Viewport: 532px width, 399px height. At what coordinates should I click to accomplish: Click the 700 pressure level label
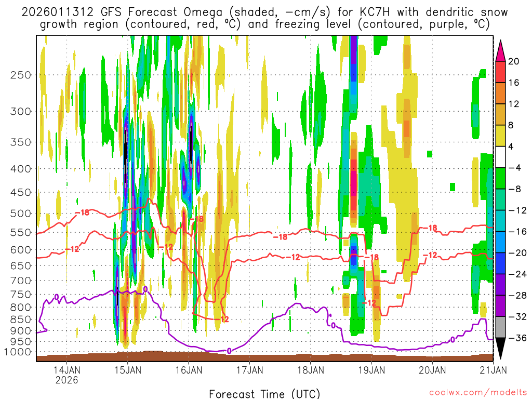[x=21, y=281]
